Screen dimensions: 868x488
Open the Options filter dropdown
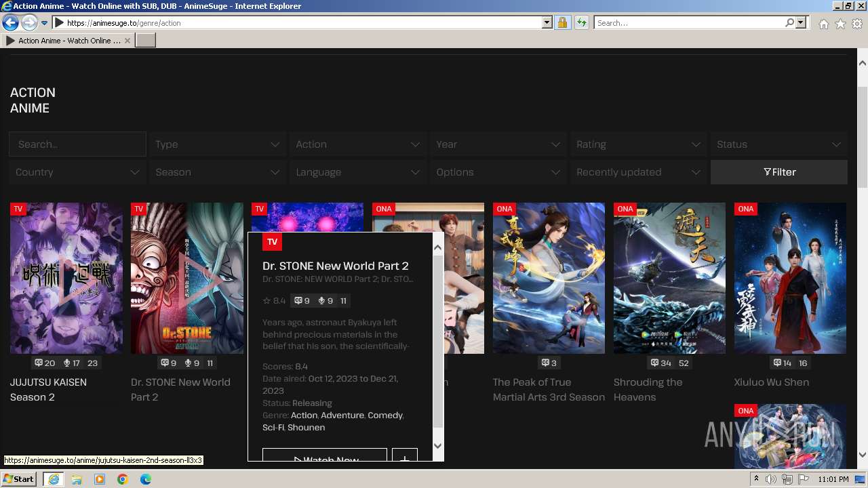[x=498, y=172]
